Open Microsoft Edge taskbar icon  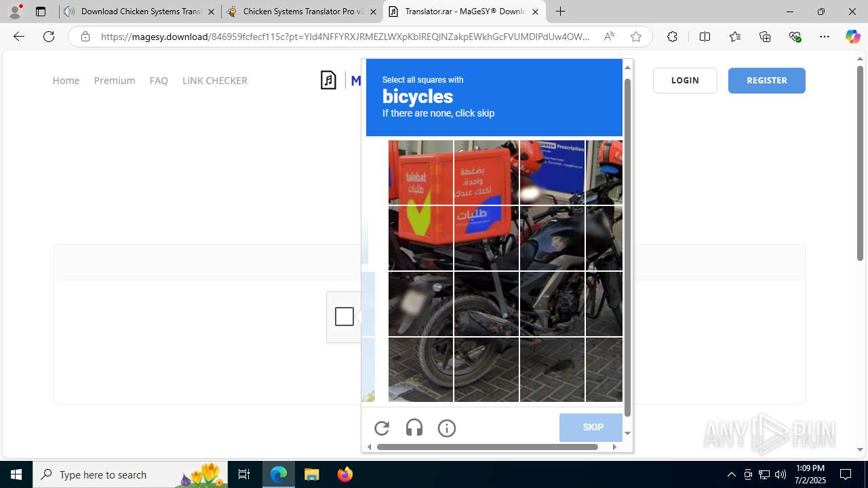279,474
